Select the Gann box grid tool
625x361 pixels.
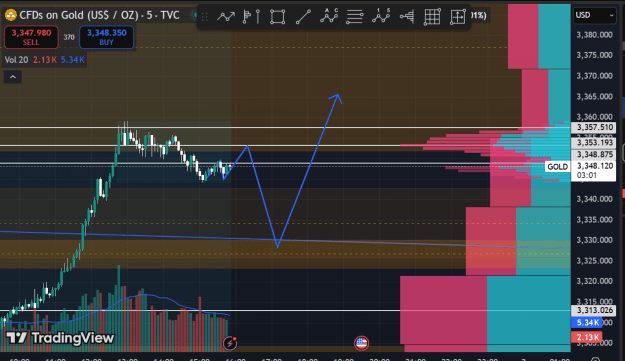pyautogui.click(x=432, y=17)
